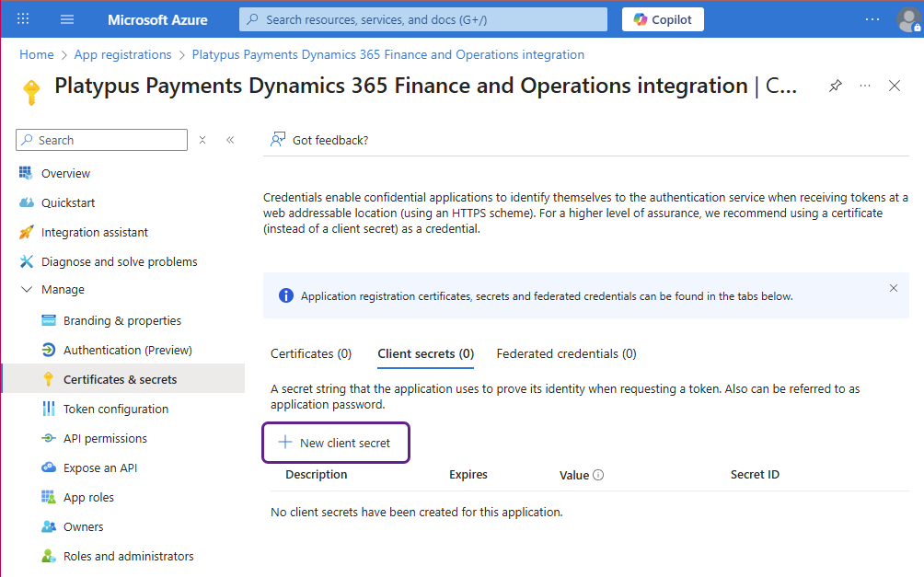Open Token configuration menu item
The height and width of the screenshot is (577, 924).
(x=116, y=409)
